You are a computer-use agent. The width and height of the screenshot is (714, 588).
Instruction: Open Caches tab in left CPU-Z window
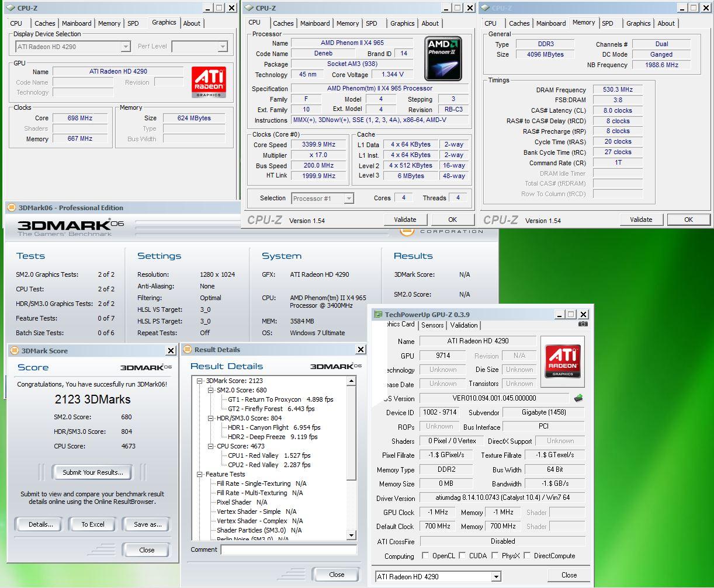[x=45, y=23]
